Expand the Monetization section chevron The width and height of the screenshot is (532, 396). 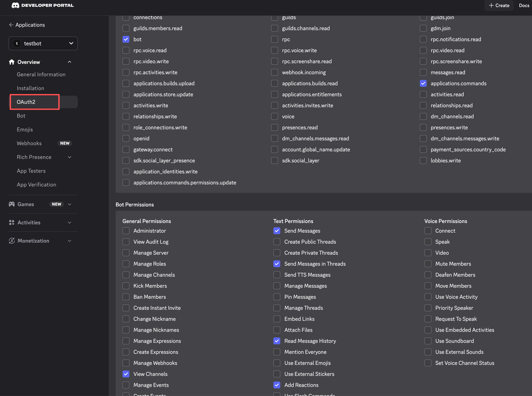[x=70, y=241]
